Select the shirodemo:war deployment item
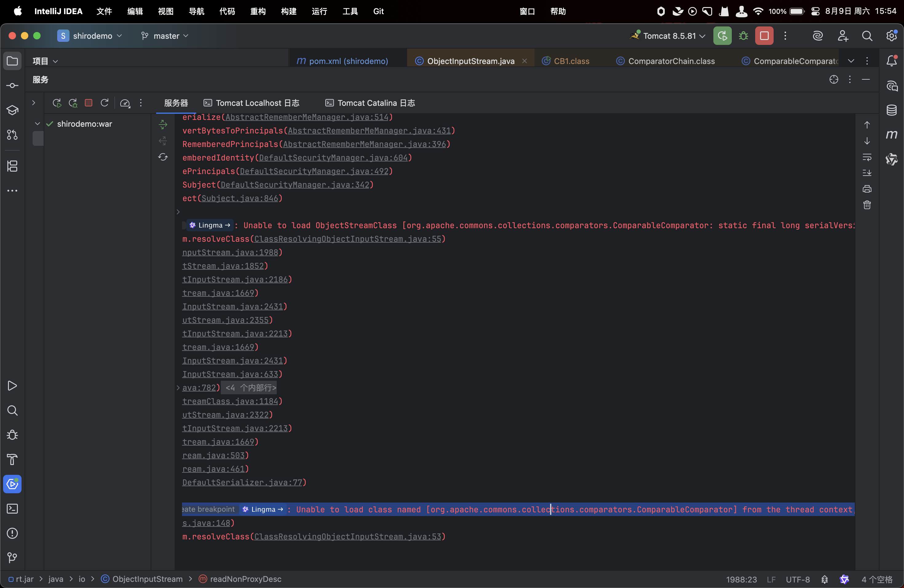The image size is (904, 588). pyautogui.click(x=84, y=124)
